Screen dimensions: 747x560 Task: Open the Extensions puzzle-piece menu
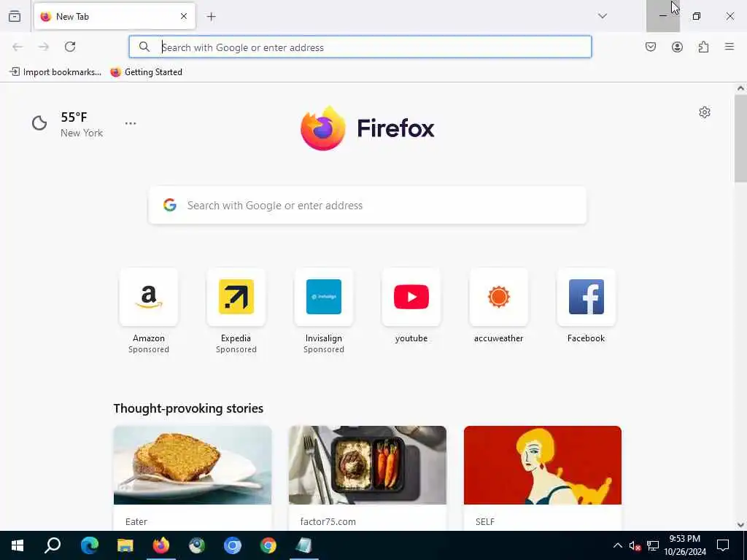(703, 47)
